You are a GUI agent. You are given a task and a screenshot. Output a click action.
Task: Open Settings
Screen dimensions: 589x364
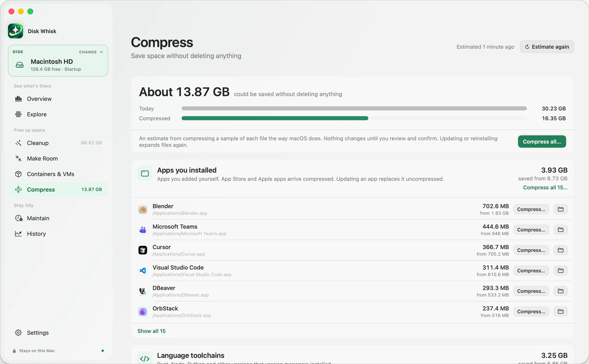tap(58, 333)
